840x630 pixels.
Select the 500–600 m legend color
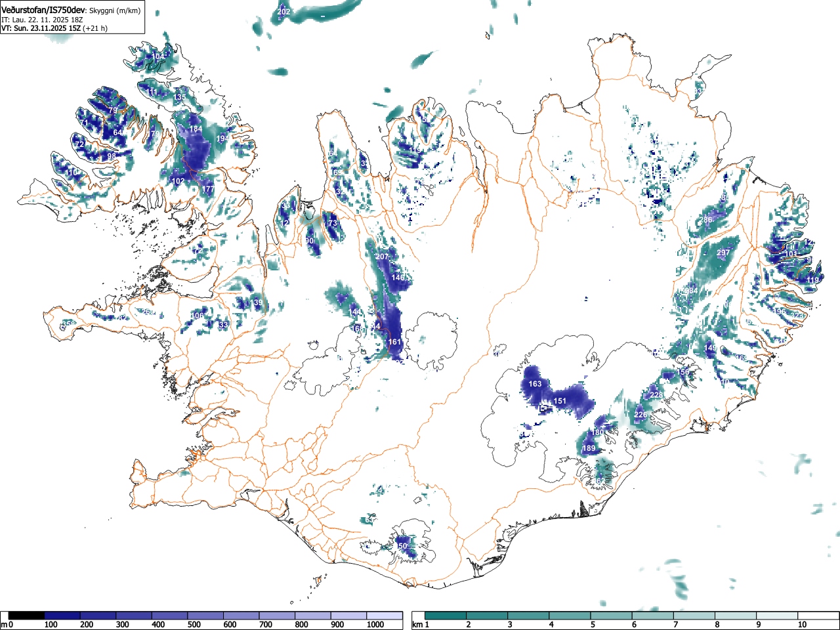206,616
